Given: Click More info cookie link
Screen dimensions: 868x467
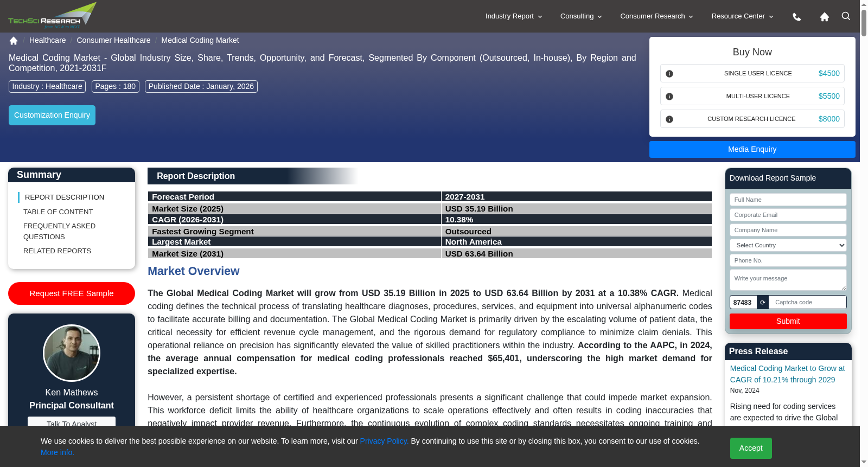Looking at the screenshot, I should (x=58, y=452).
